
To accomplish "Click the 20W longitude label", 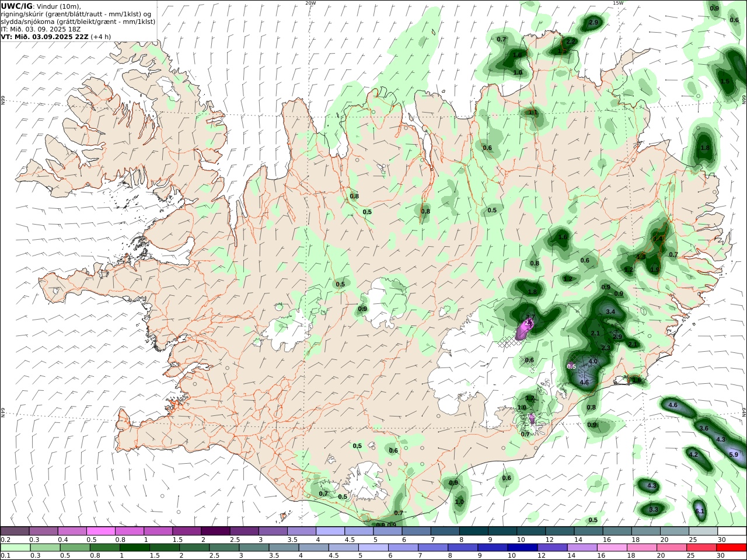I will [310, 3].
